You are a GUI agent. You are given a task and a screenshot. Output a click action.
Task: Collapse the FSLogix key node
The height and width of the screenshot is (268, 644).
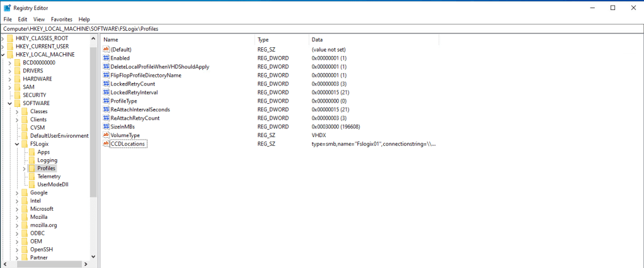[18, 144]
